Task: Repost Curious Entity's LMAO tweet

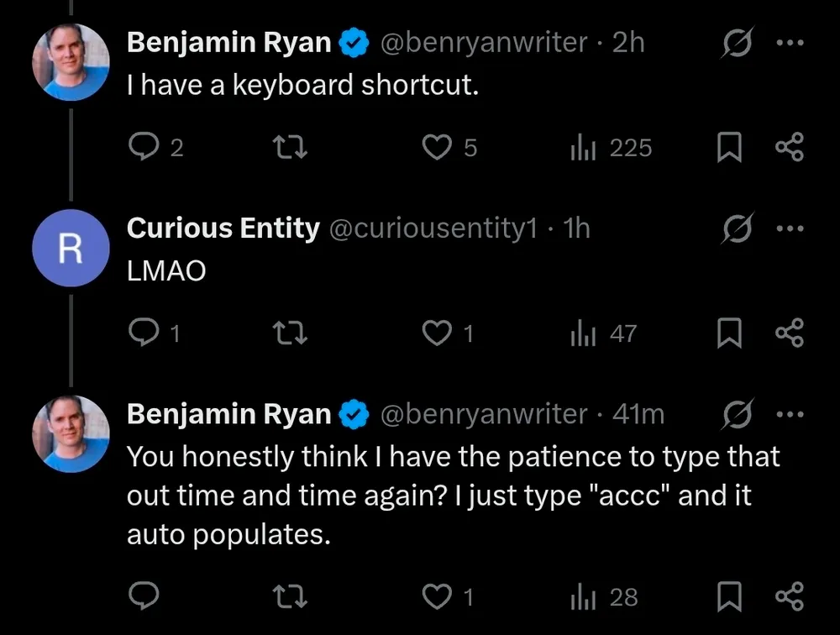Action: coord(291,334)
